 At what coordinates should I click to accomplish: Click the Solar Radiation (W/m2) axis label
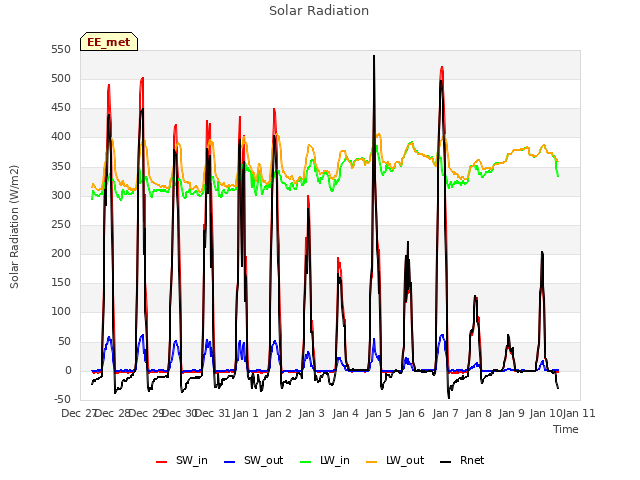14,227
